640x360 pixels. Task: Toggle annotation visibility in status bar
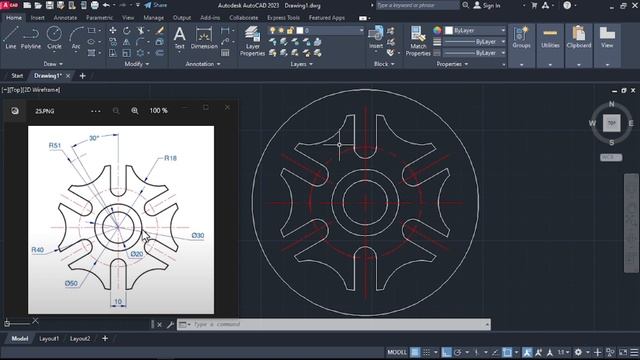coord(527,352)
